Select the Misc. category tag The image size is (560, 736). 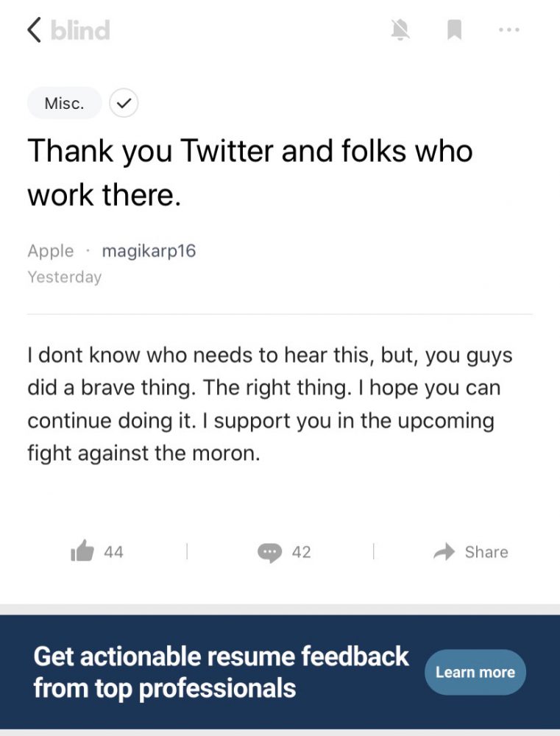(64, 103)
